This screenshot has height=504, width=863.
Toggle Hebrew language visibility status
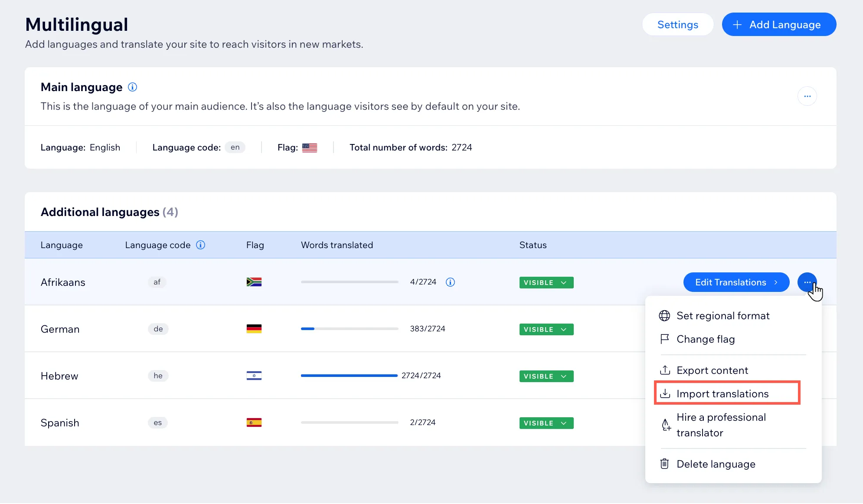pos(546,376)
